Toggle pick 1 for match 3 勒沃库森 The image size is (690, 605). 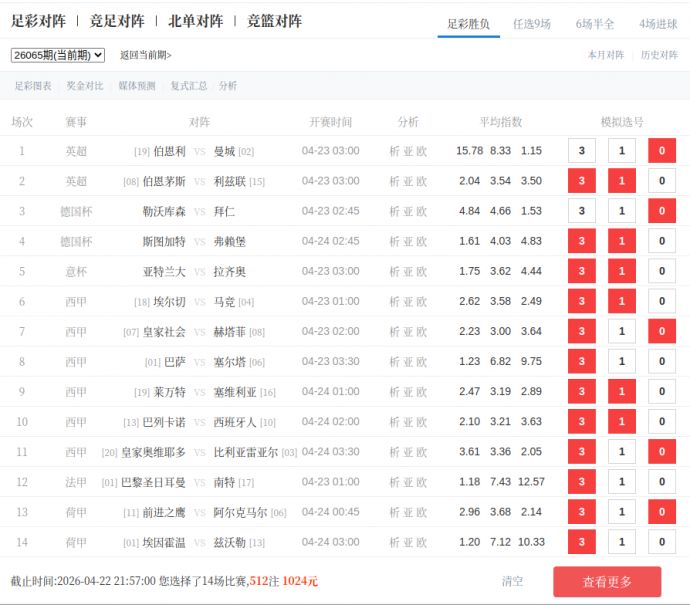pos(621,211)
